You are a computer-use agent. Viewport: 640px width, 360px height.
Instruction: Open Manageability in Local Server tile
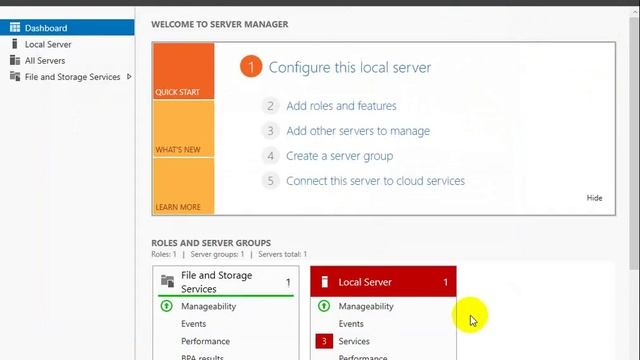pos(366,306)
